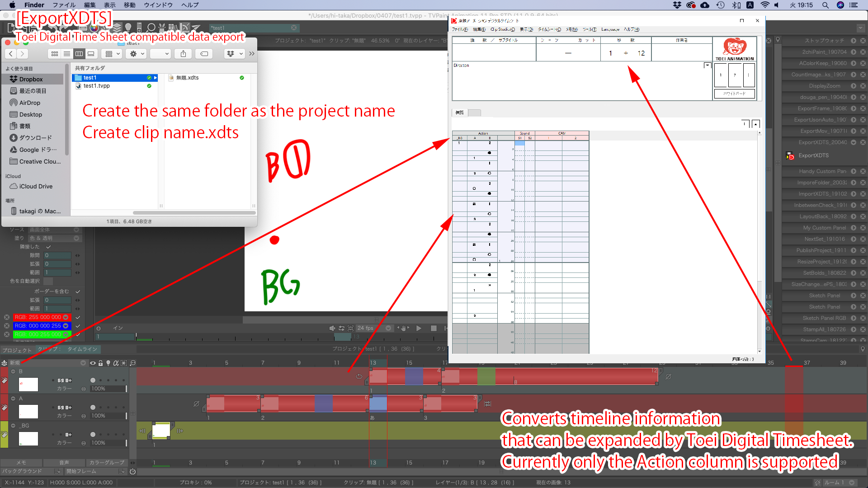Click the add new layer icon beside 新規
Screen dimensions: 868x488
4,363
